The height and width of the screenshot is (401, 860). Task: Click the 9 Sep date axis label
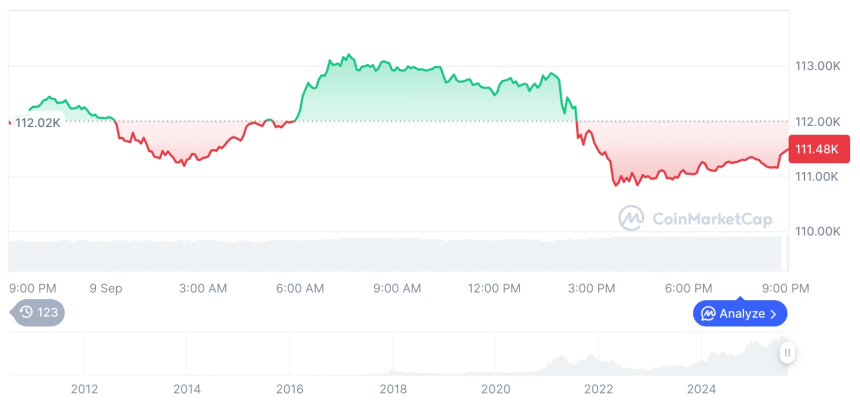coord(105,288)
